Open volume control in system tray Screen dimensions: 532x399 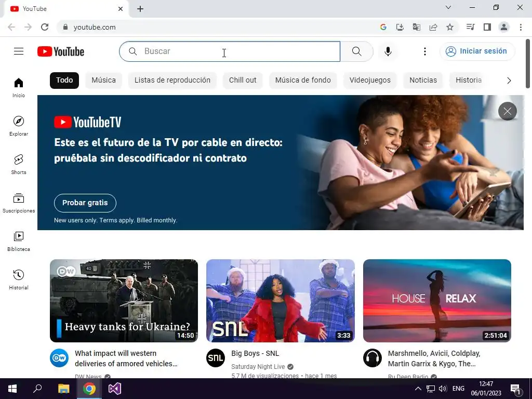pyautogui.click(x=443, y=389)
